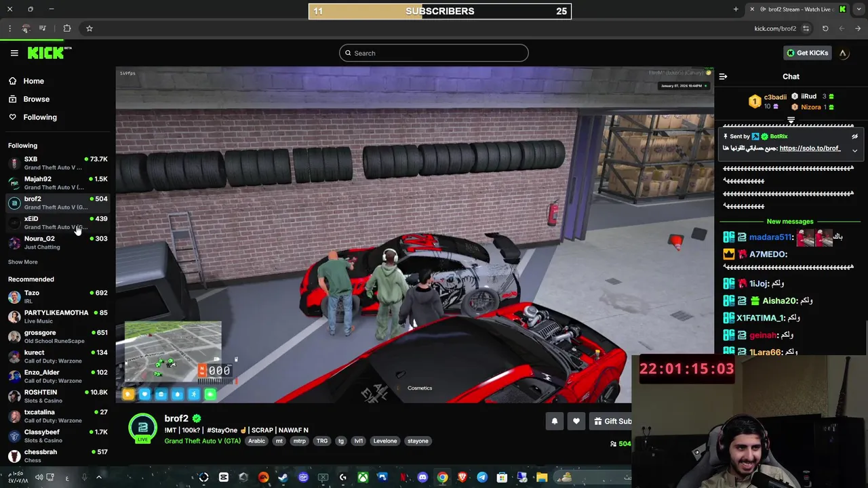Click the Kick search box
The image size is (868, 488).
pyautogui.click(x=434, y=53)
